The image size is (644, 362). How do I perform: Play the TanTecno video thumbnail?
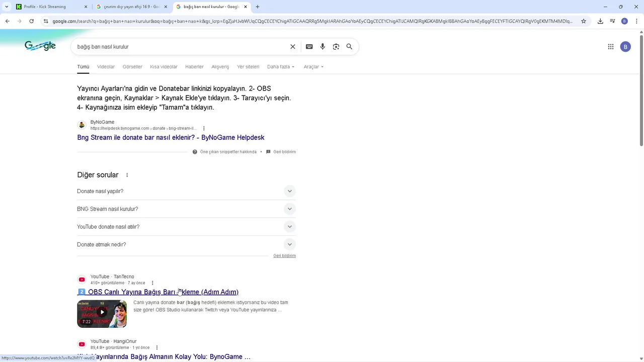pos(102,314)
